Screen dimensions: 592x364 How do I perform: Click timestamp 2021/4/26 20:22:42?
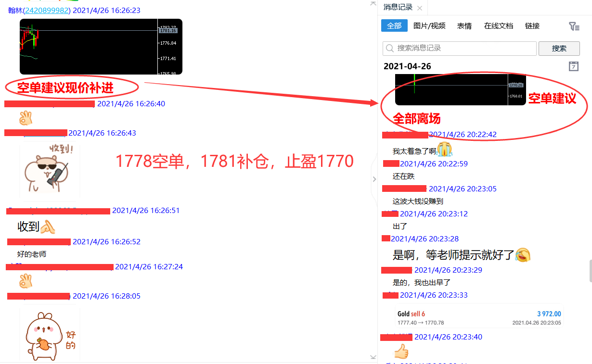463,134
